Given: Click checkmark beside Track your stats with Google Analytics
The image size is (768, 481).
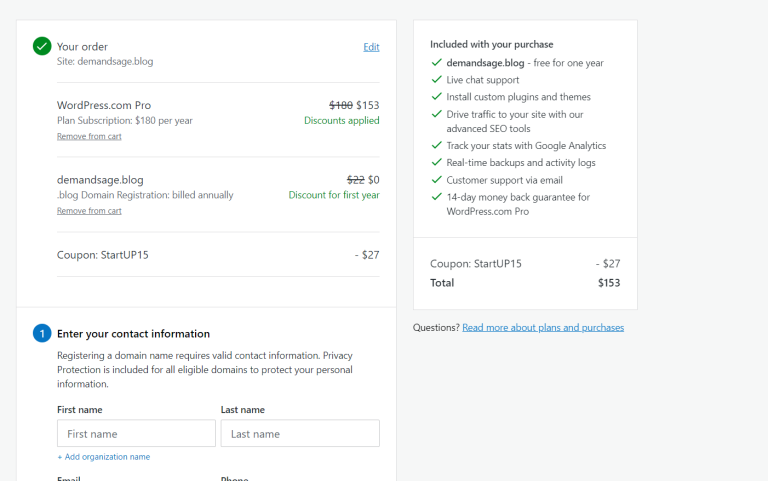Looking at the screenshot, I should point(436,145).
